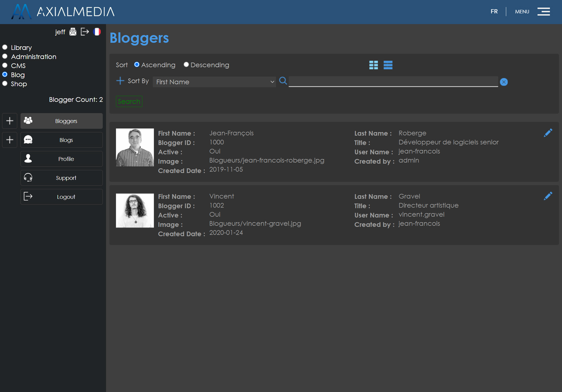Click the magnifying glass search icon
This screenshot has width=562, height=392.
pyautogui.click(x=283, y=81)
